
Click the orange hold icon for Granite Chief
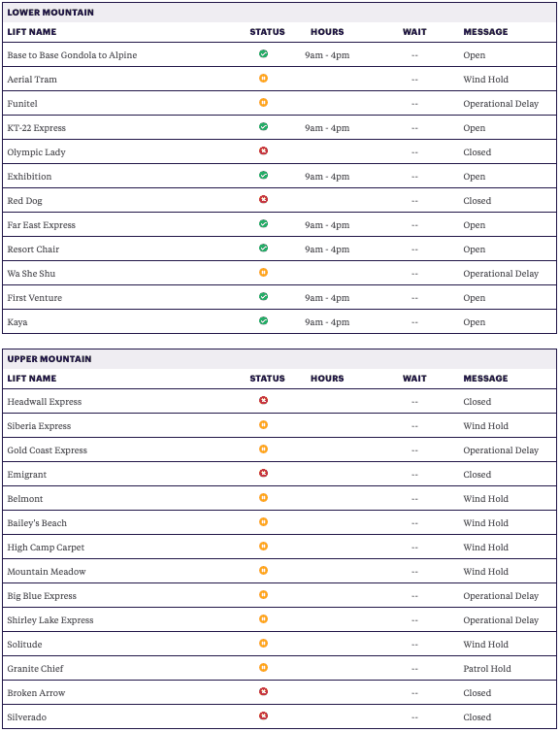[x=263, y=668]
